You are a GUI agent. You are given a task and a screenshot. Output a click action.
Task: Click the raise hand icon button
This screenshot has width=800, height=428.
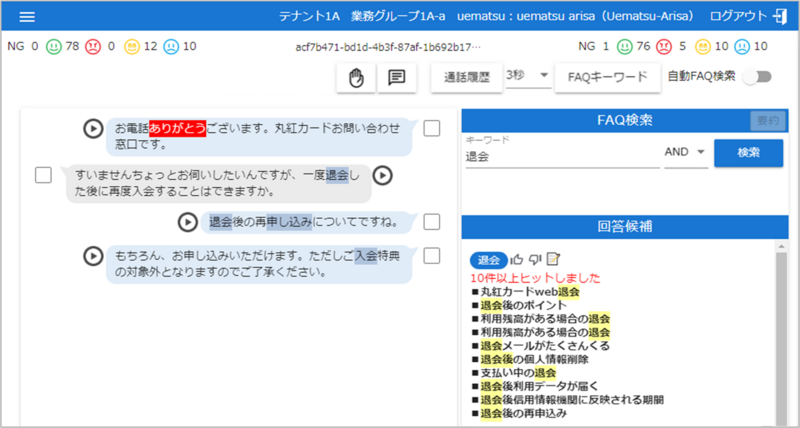pyautogui.click(x=355, y=77)
